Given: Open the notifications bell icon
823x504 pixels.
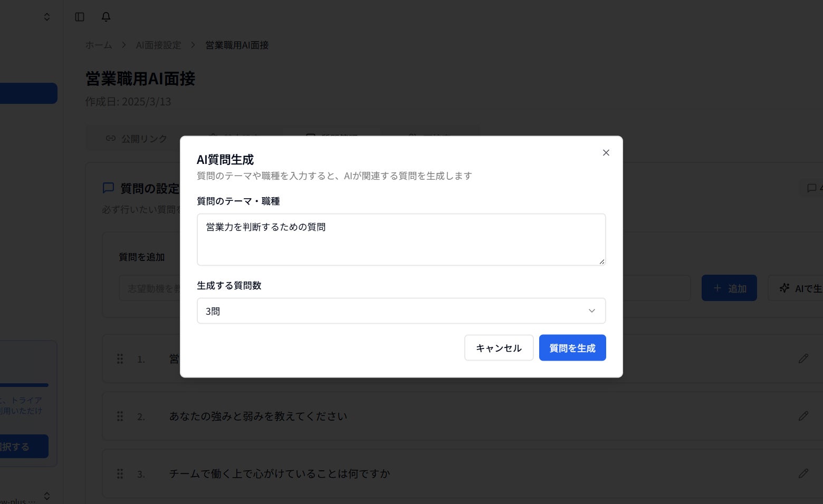Looking at the screenshot, I should click(106, 17).
